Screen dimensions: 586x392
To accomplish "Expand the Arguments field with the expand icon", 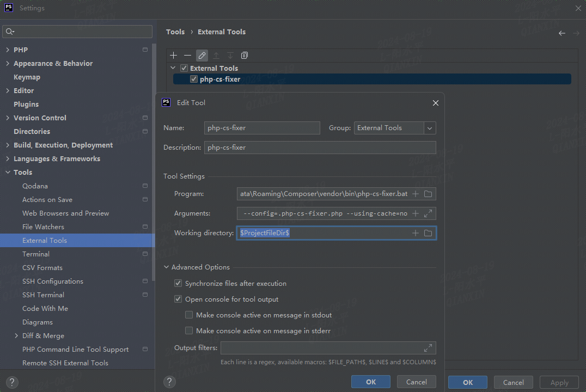I will [x=429, y=213].
